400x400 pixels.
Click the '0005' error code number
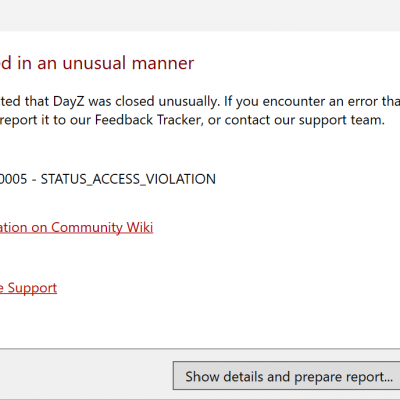(13, 179)
